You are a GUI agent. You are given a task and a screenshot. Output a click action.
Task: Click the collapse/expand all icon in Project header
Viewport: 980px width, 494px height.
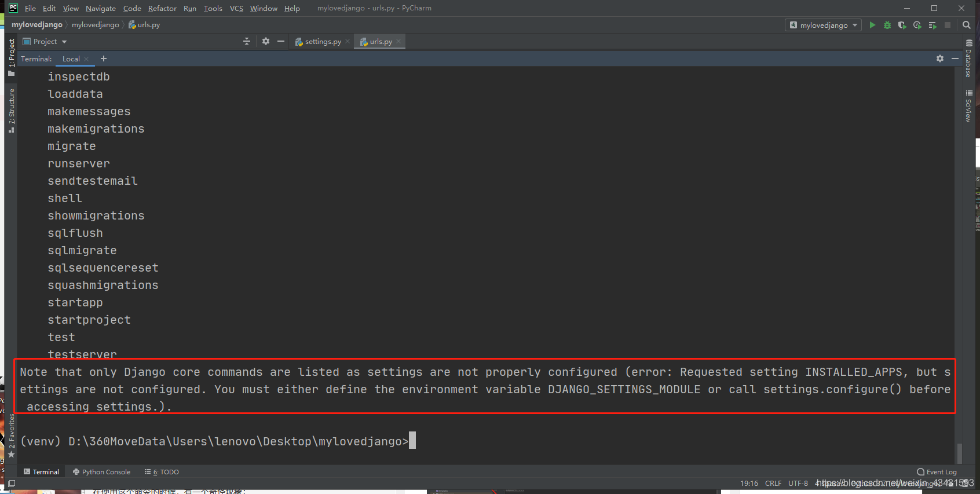(247, 41)
